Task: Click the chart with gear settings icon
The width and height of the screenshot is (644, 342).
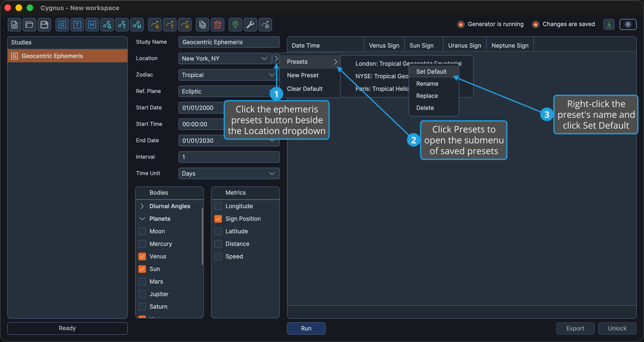Action: 265,25
